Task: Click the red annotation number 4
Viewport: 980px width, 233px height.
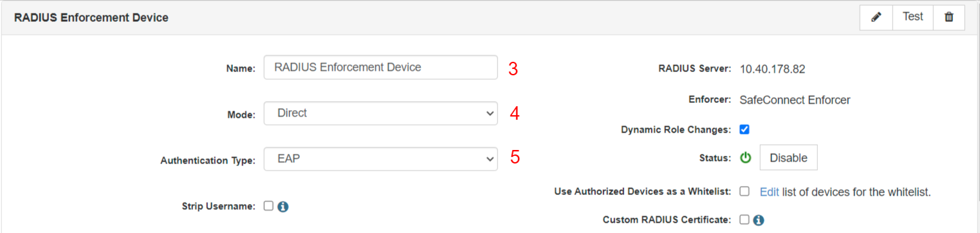Action: click(514, 114)
